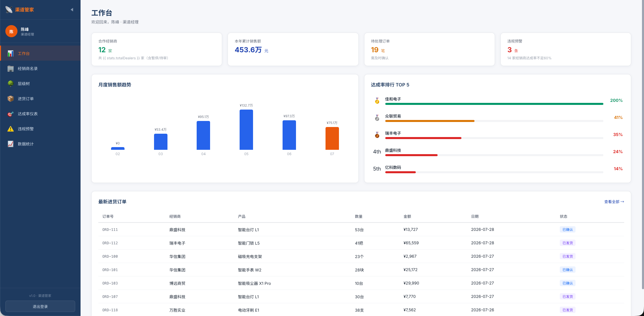The width and height of the screenshot is (644, 316).
Task: Click the 工作台 chart icon in the sidebar
Action: coord(11,54)
